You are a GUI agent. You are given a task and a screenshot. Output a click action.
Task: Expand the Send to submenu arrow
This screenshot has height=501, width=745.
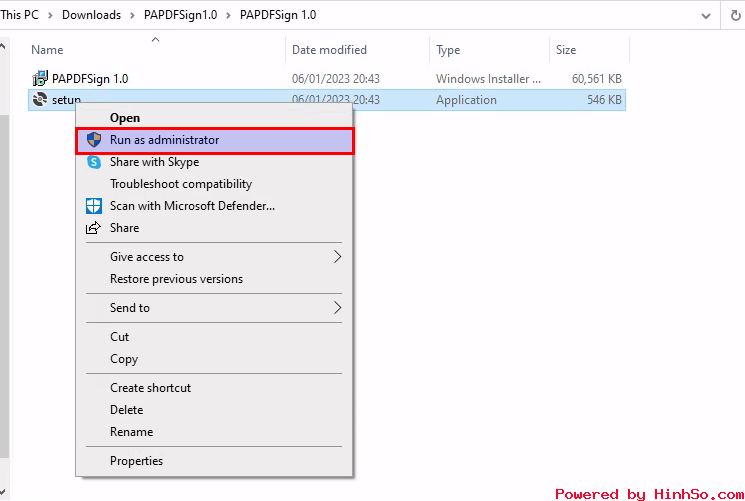(x=337, y=308)
